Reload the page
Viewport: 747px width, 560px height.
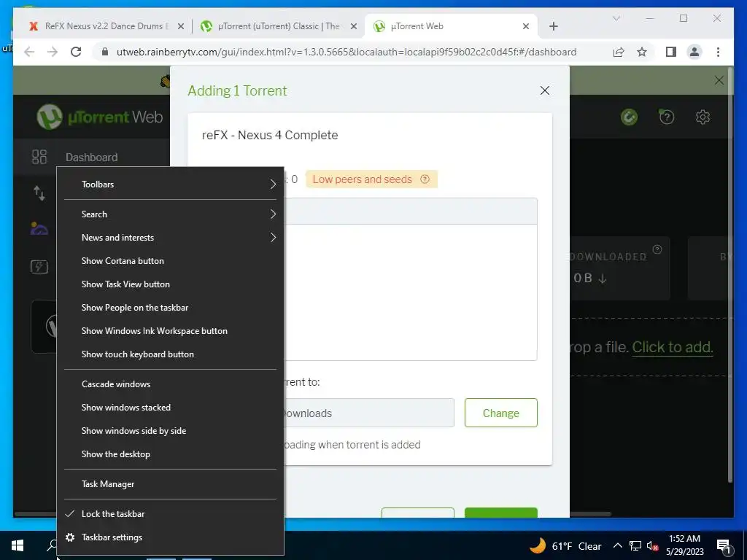tap(76, 52)
